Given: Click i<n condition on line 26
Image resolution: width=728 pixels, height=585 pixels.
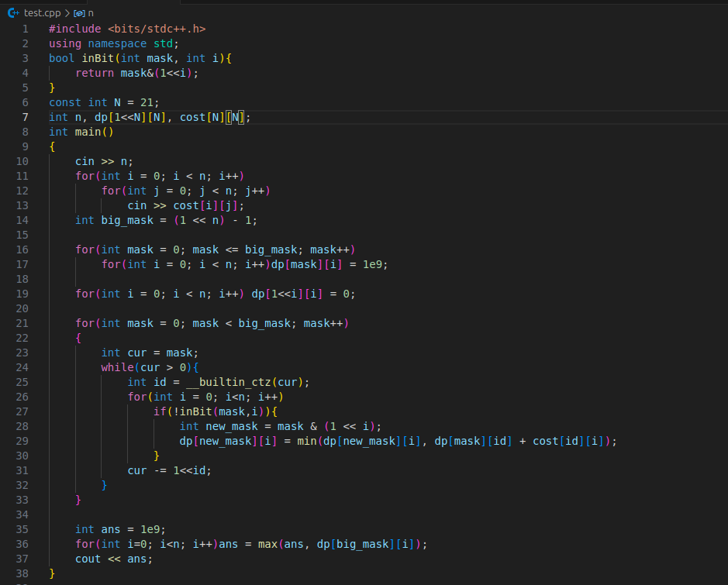Looking at the screenshot, I should coord(235,397).
